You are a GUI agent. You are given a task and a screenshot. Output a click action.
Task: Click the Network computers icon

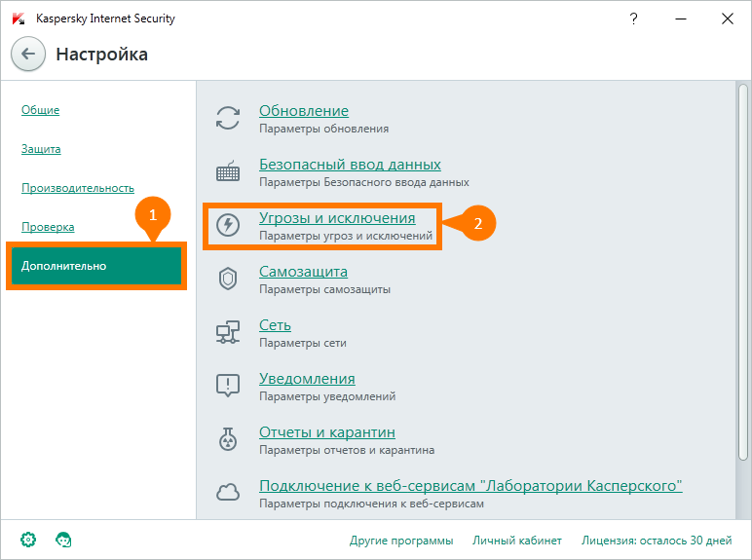tap(228, 332)
